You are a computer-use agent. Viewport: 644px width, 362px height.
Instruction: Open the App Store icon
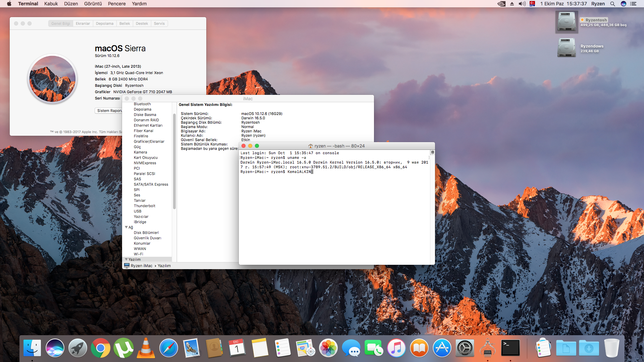(442, 348)
